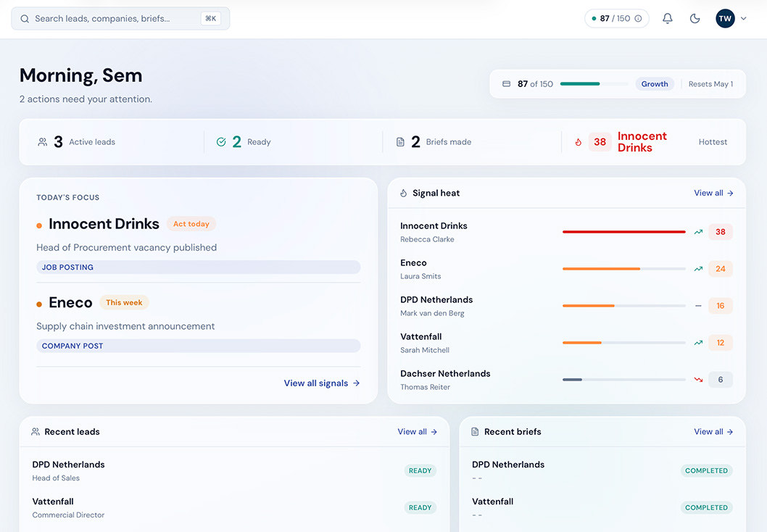Viewport: 767px width, 532px height.
Task: Click the hottest flame icon in stats bar
Action: coord(579,142)
